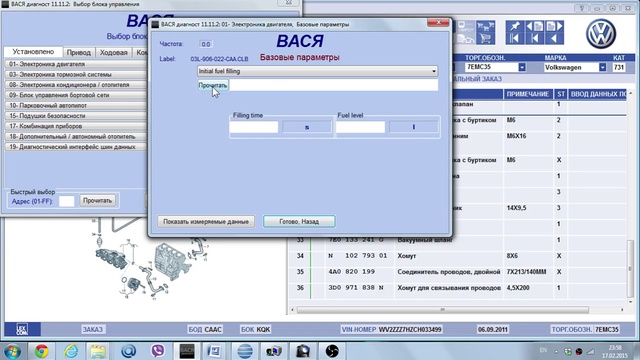Open Viber from the taskbar
The image size is (640, 360).
tap(158, 351)
